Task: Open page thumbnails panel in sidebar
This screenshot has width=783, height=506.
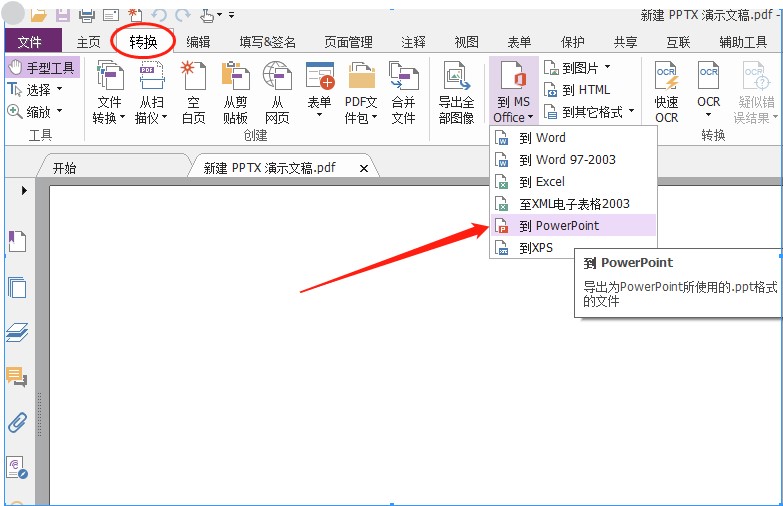Action: (17, 287)
